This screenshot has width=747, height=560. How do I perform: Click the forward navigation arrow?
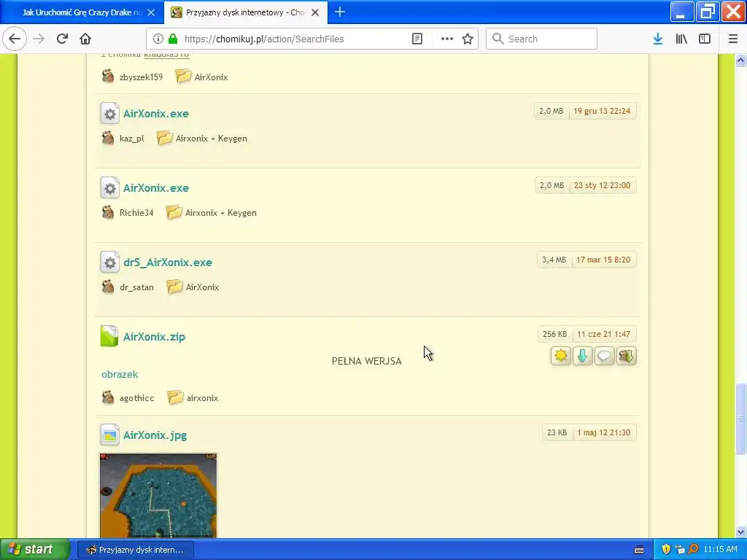(39, 39)
